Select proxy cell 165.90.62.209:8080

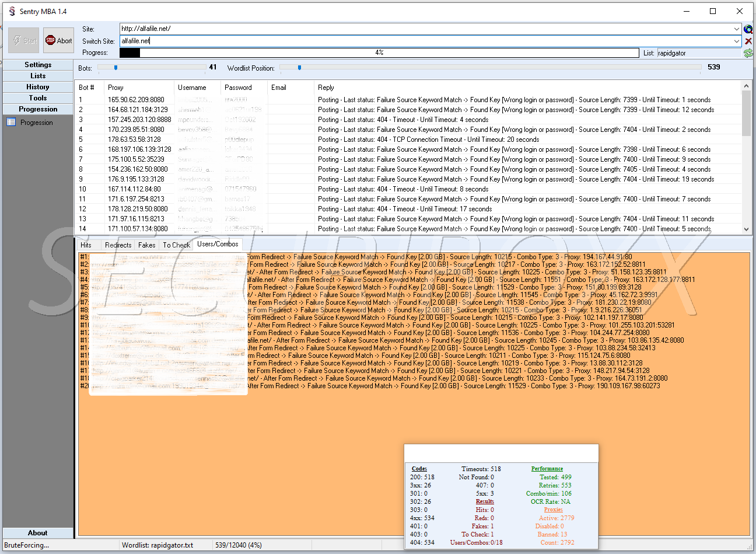click(x=136, y=100)
